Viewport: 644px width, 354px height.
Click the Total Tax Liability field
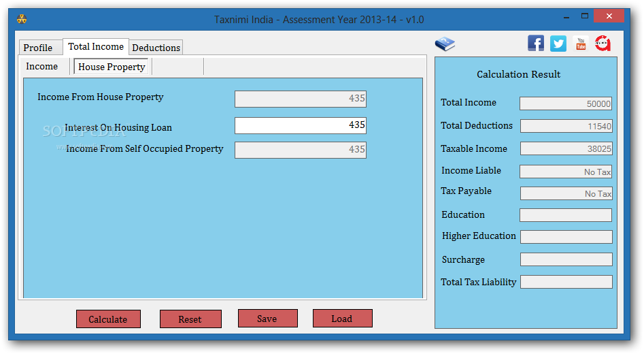pos(566,282)
